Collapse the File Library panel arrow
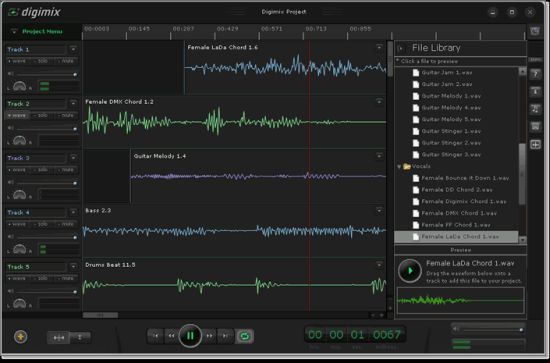 click(401, 48)
